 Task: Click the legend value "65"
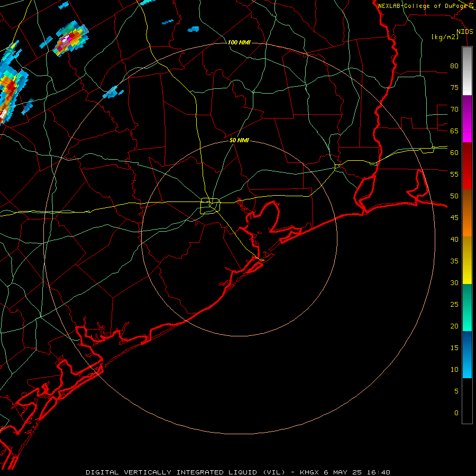click(x=454, y=131)
